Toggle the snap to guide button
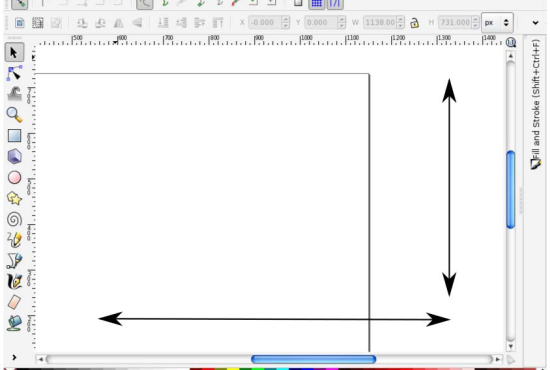Viewport: 550px width, 370px height. (x=335, y=4)
